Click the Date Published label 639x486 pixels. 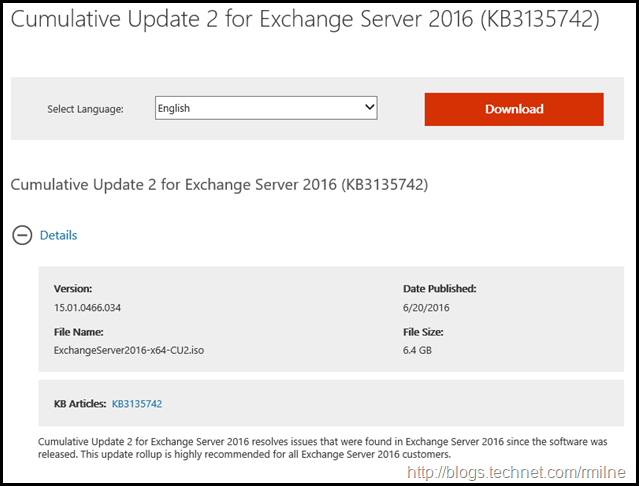(x=439, y=288)
